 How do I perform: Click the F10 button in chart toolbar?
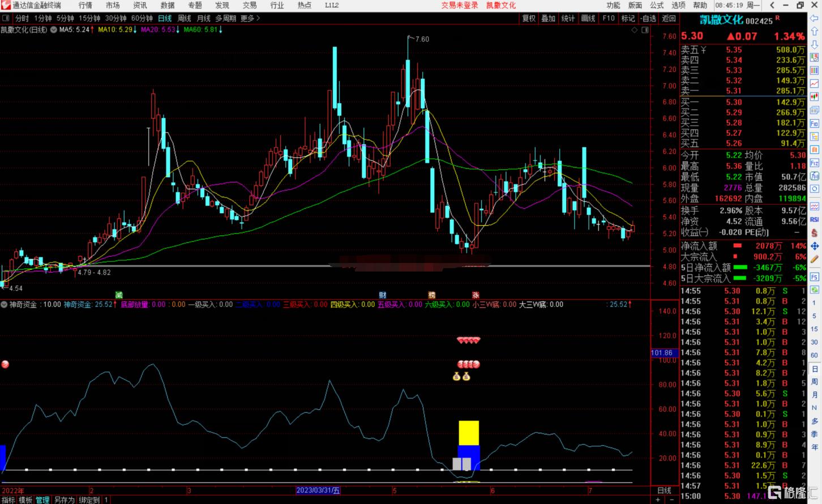[x=609, y=19]
